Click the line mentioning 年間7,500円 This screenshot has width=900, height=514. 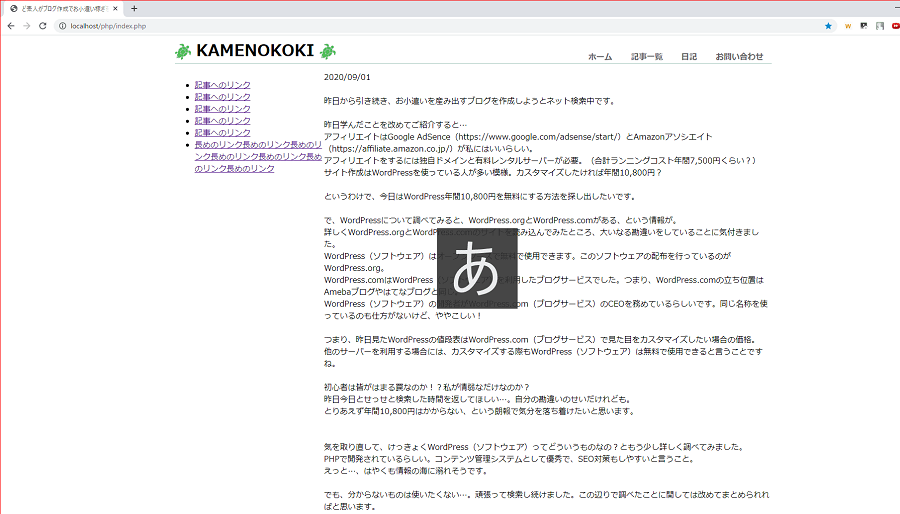[540, 161]
